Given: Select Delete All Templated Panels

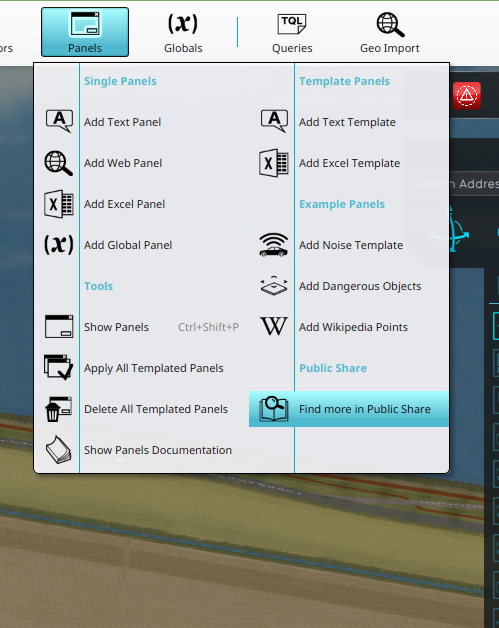Looking at the screenshot, I should pyautogui.click(x=156, y=409).
